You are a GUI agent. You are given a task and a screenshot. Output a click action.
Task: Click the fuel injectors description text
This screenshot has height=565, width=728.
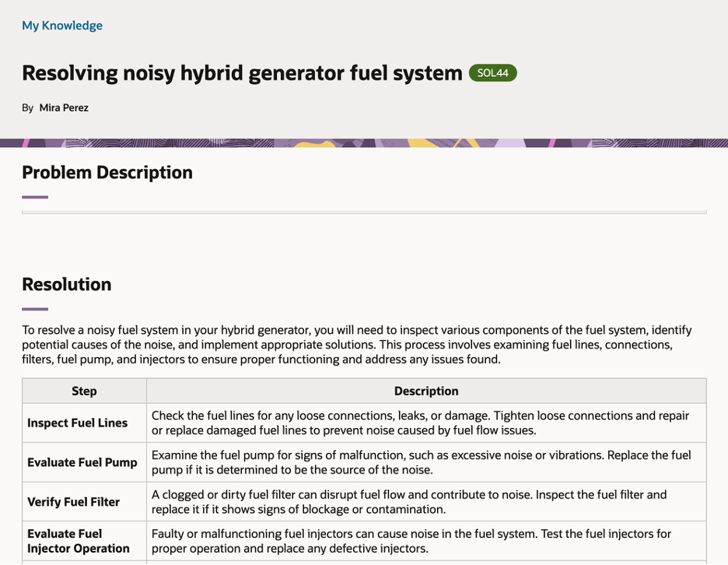411,541
